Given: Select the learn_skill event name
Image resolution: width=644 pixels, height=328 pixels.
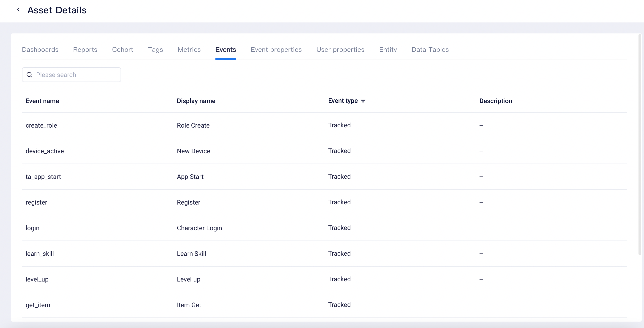Looking at the screenshot, I should coord(40,254).
